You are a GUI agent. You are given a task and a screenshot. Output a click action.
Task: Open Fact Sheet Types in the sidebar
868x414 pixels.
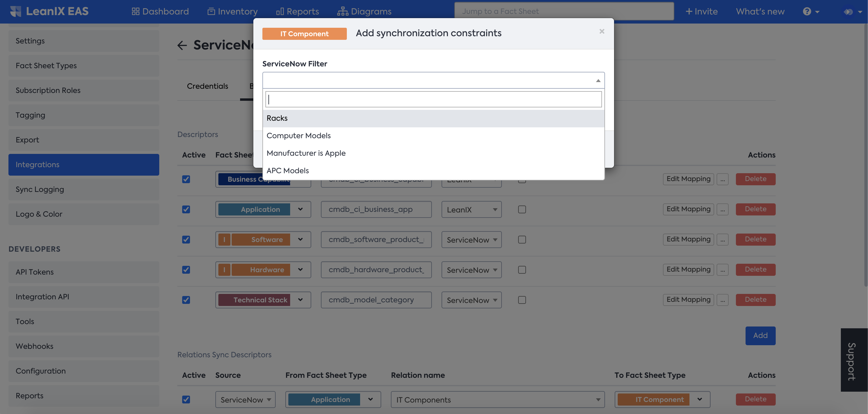click(x=84, y=66)
